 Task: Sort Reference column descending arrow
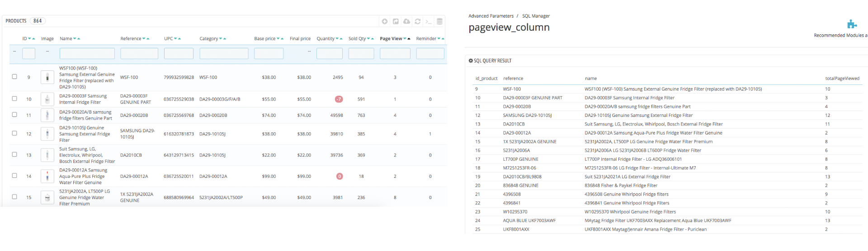(x=144, y=39)
